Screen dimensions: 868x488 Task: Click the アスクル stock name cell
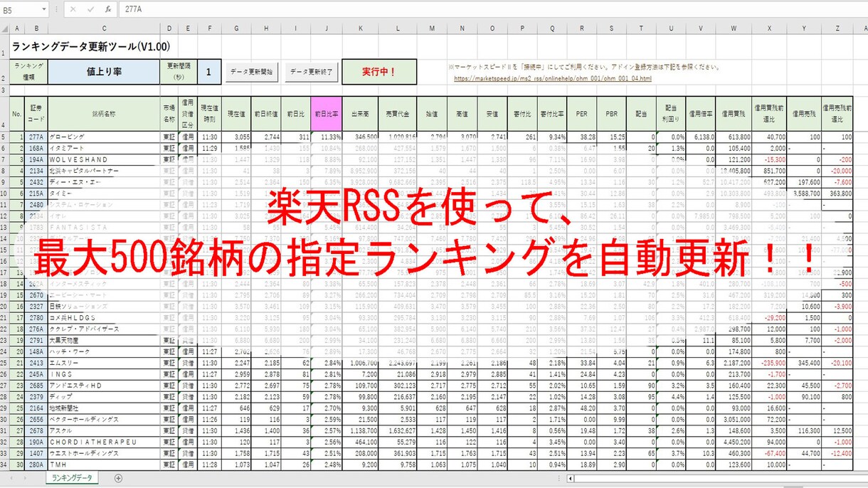pos(104,431)
